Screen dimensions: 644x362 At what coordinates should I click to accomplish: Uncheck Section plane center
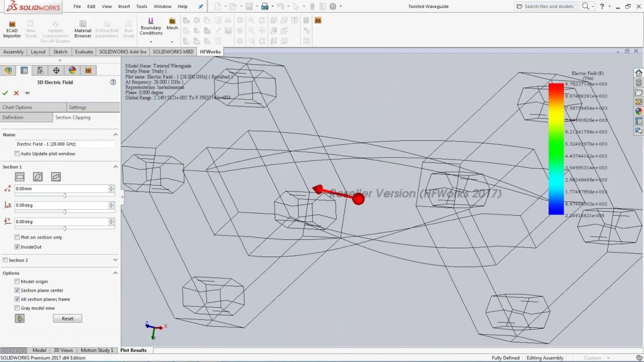pos(17,291)
